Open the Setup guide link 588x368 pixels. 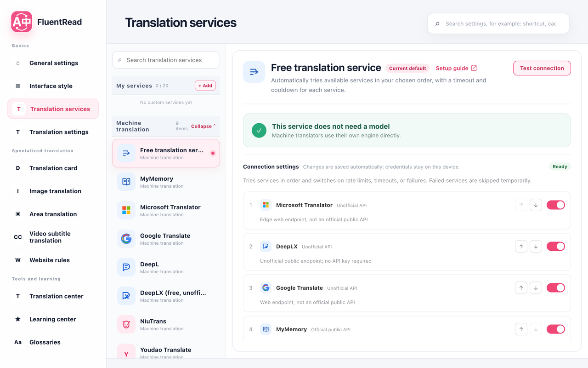pyautogui.click(x=456, y=68)
